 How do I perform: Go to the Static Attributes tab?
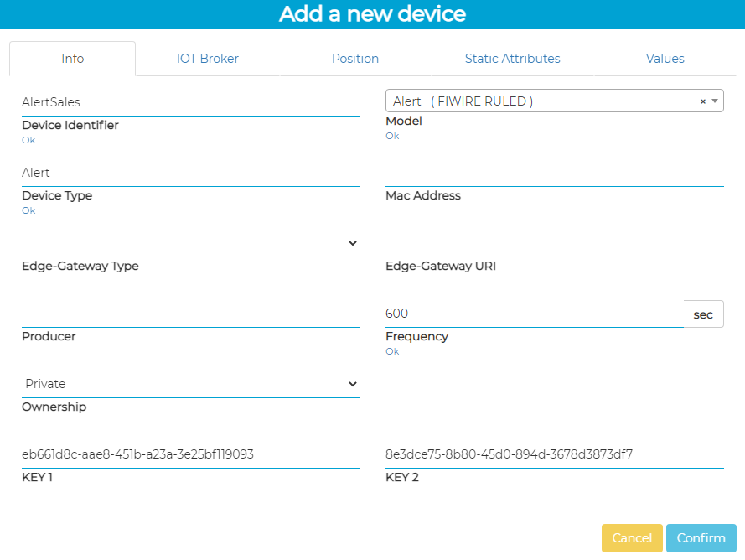pos(512,59)
